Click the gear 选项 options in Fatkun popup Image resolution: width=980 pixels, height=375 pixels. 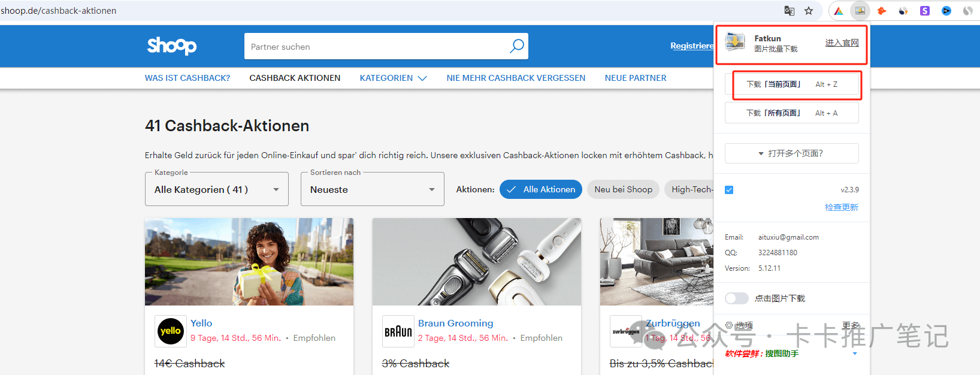click(739, 325)
